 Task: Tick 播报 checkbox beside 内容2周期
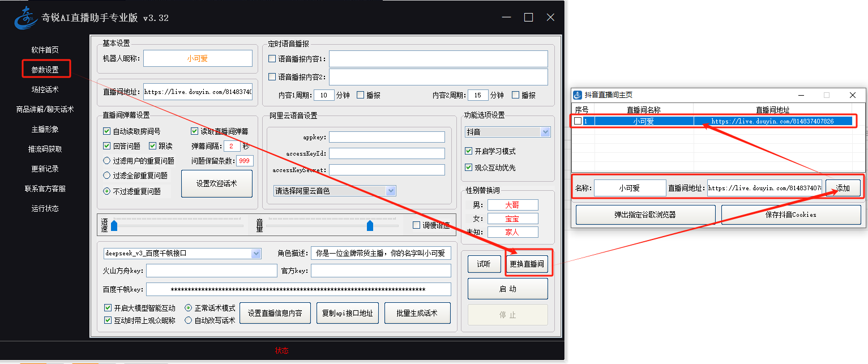pos(515,95)
